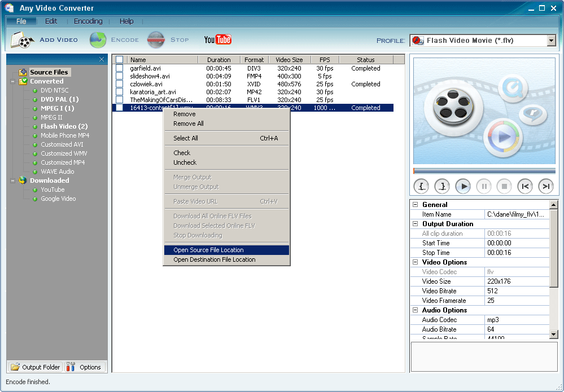Choose Remove from context menu
Screen dimensions: 564x392
point(226,114)
